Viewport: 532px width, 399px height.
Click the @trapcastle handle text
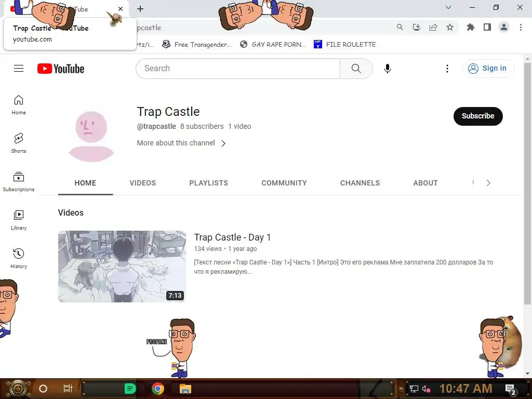coord(156,126)
